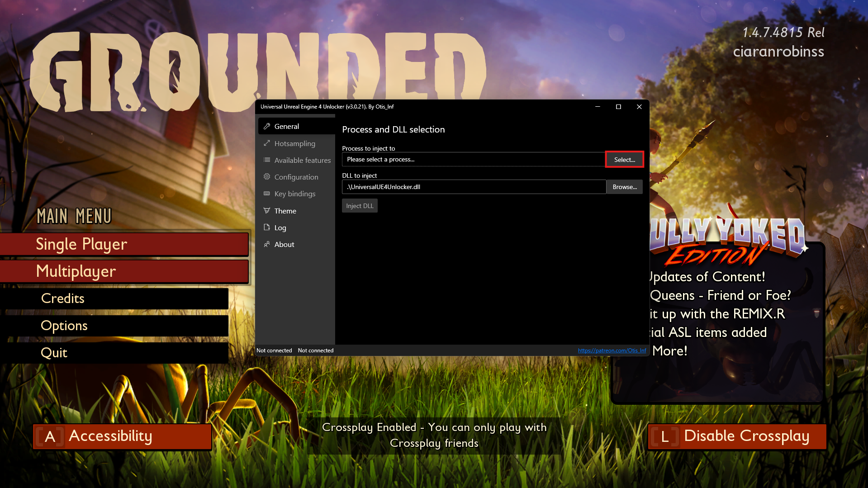Click the Key bindings keyboard icon

point(267,193)
